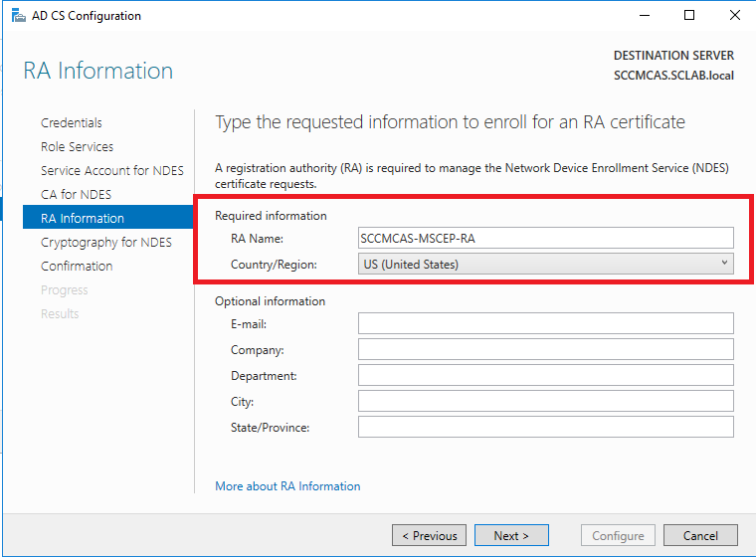This screenshot has height=558, width=756.
Task: Open the Confirmation step
Action: coord(77,267)
